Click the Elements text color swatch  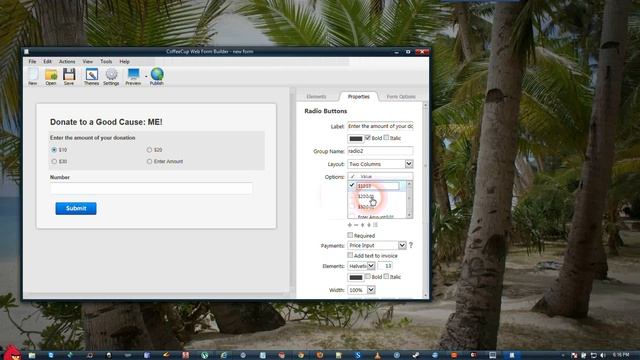pos(356,277)
